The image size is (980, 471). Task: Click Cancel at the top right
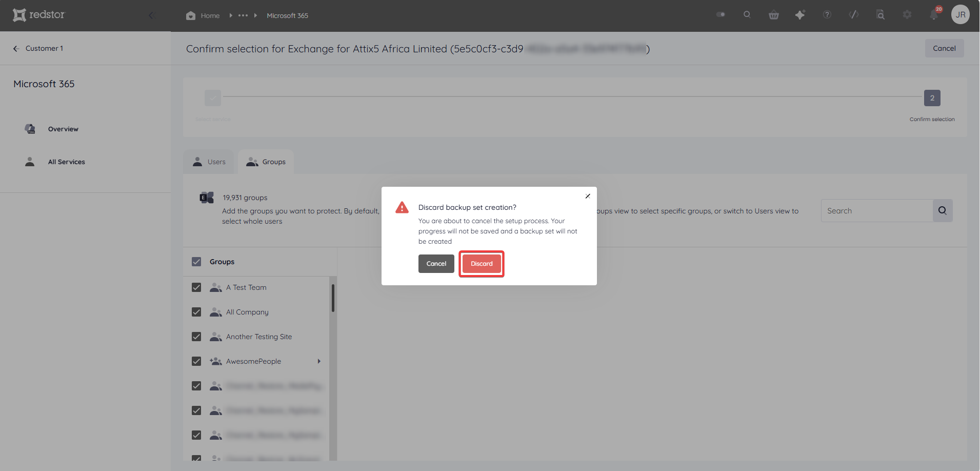(x=944, y=48)
